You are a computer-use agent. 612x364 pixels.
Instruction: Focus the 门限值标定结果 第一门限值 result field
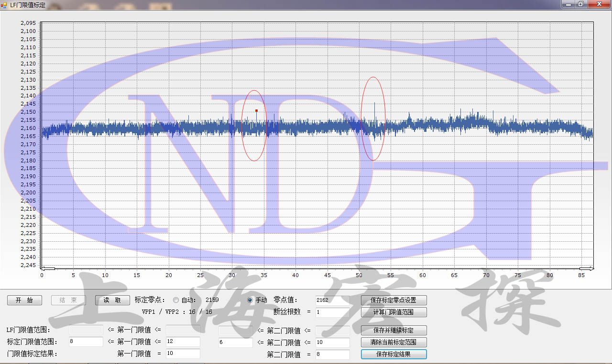pyautogui.click(x=183, y=353)
